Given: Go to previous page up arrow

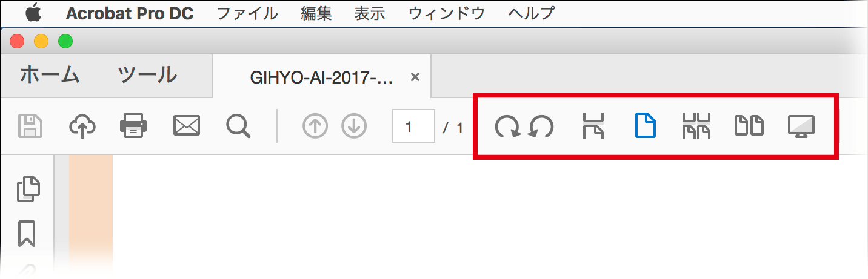Looking at the screenshot, I should click(315, 126).
